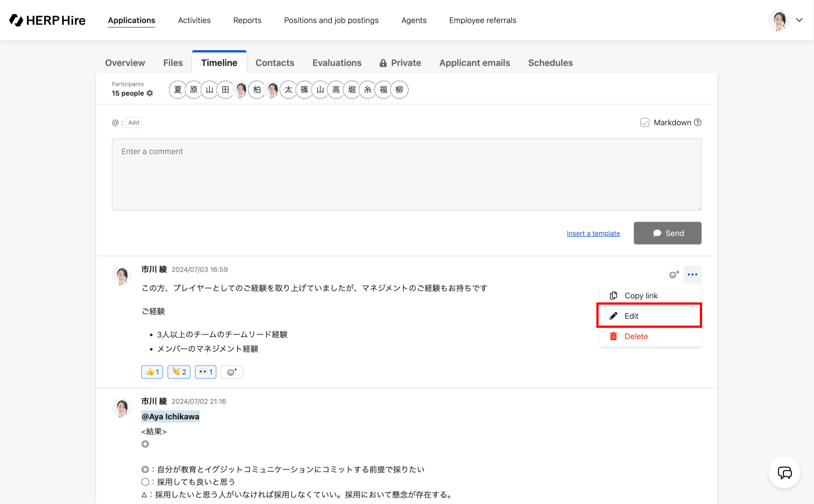
Task: Click the HERP Hire logo
Action: tap(47, 20)
